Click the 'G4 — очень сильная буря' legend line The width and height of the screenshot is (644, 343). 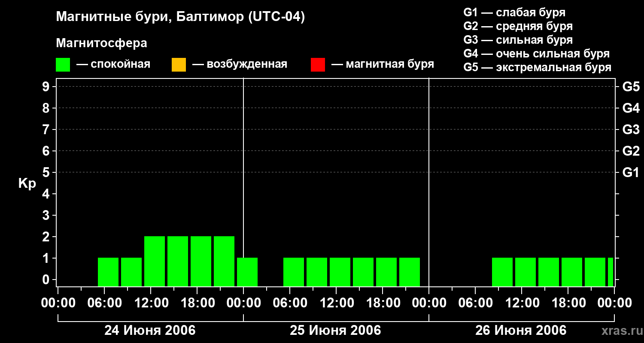[x=537, y=54]
